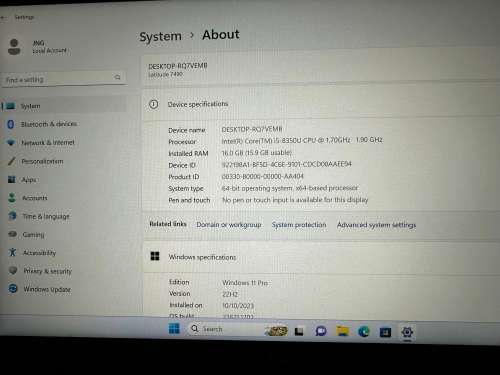The image size is (500, 375).
Task: Click the 10/10/2023 installed on date
Action: coord(238,306)
